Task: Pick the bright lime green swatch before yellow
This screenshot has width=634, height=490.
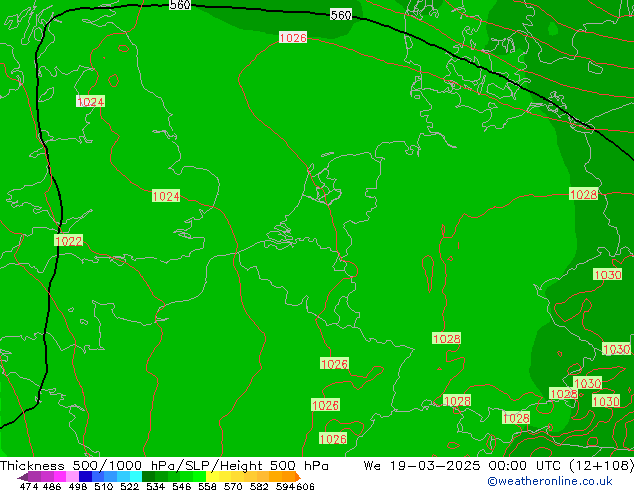Action: pyautogui.click(x=199, y=477)
